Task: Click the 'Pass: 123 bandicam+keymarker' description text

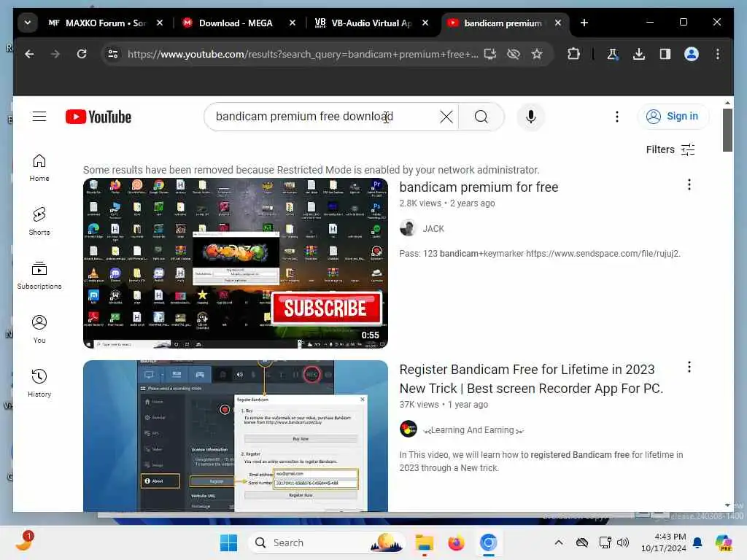Action: (x=540, y=254)
